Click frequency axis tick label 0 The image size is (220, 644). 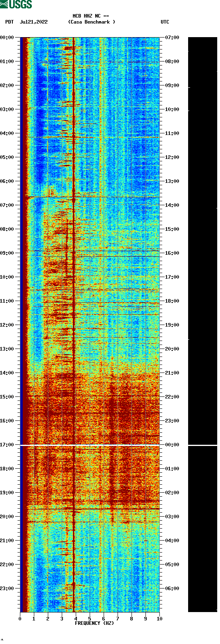click(20, 619)
